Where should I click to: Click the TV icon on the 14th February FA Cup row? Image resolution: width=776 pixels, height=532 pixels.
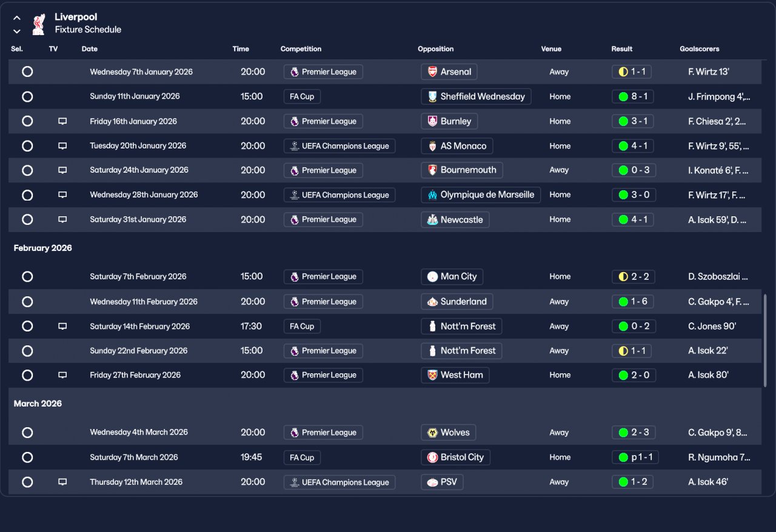click(x=62, y=326)
